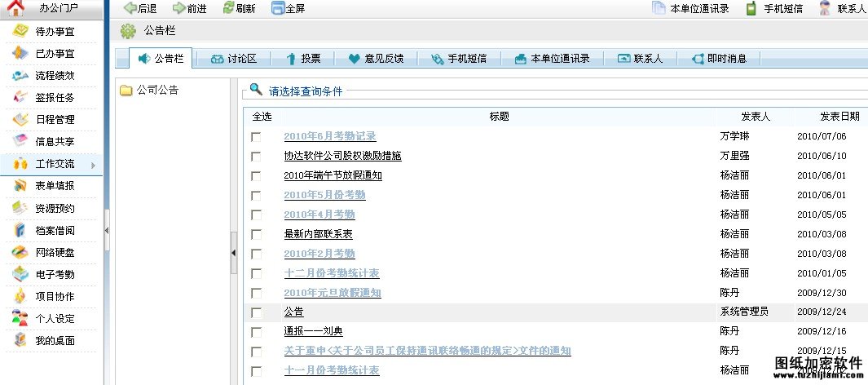Viewport: 868px width, 385px height.
Task: Click the magnifier icon for query conditions
Action: (x=256, y=89)
